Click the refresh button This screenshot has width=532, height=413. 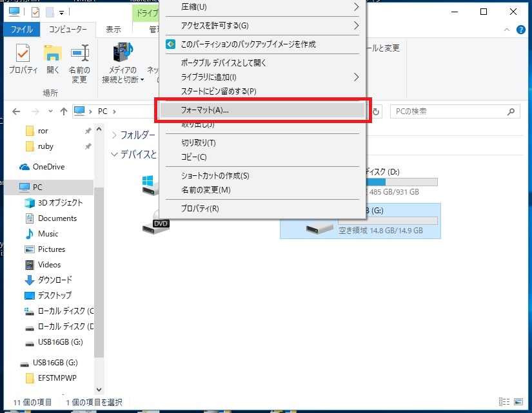pos(375,111)
